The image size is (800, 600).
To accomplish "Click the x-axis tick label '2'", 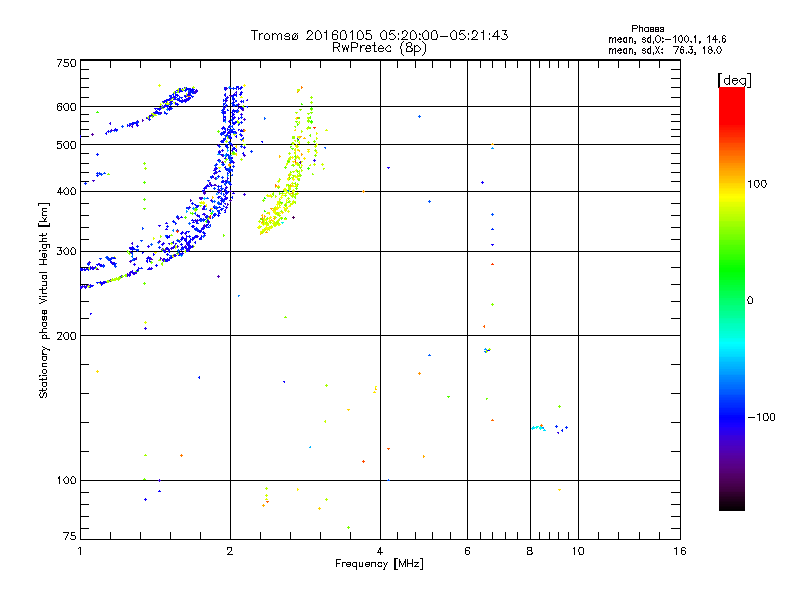I will [230, 551].
